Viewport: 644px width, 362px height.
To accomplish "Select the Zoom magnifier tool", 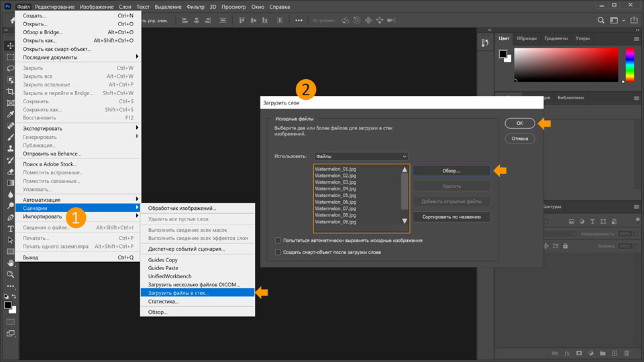I will 10,274.
